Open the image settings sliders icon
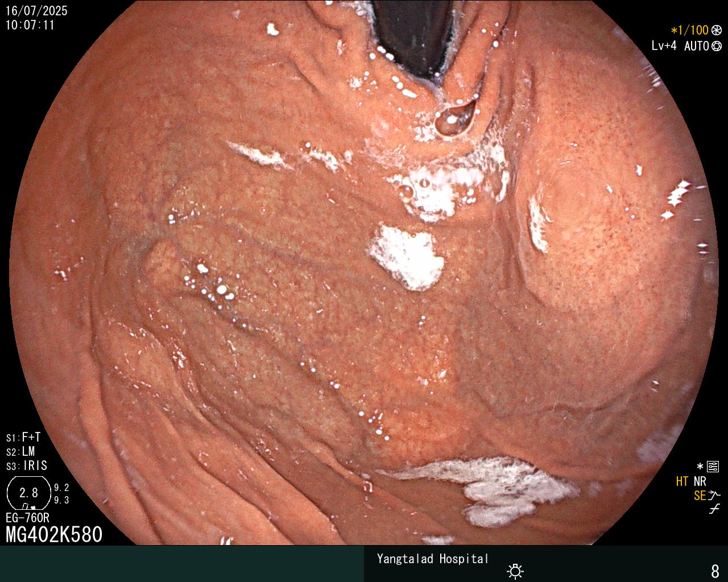The width and height of the screenshot is (728, 582). pyautogui.click(x=713, y=467)
